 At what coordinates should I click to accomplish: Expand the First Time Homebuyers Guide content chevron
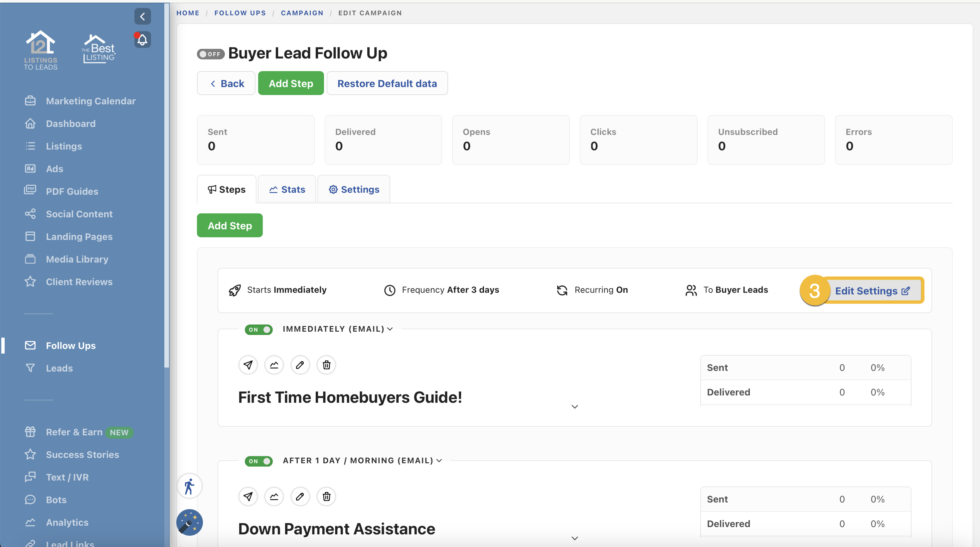click(574, 407)
